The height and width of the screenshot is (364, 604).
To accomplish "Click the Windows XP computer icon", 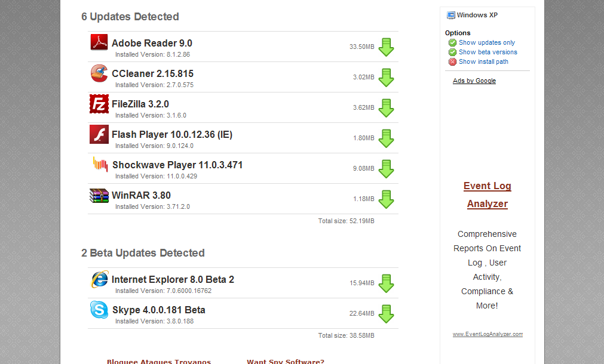I will 450,16.
